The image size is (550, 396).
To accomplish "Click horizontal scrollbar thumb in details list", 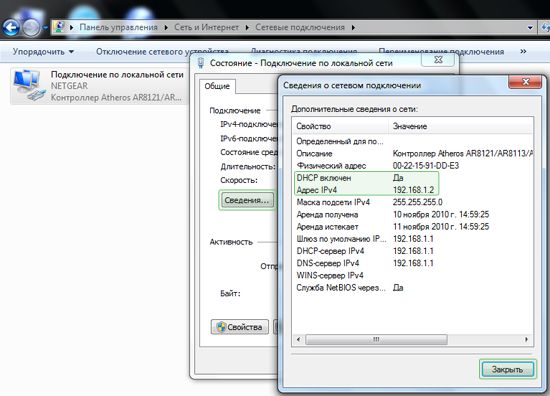I will click(x=376, y=339).
